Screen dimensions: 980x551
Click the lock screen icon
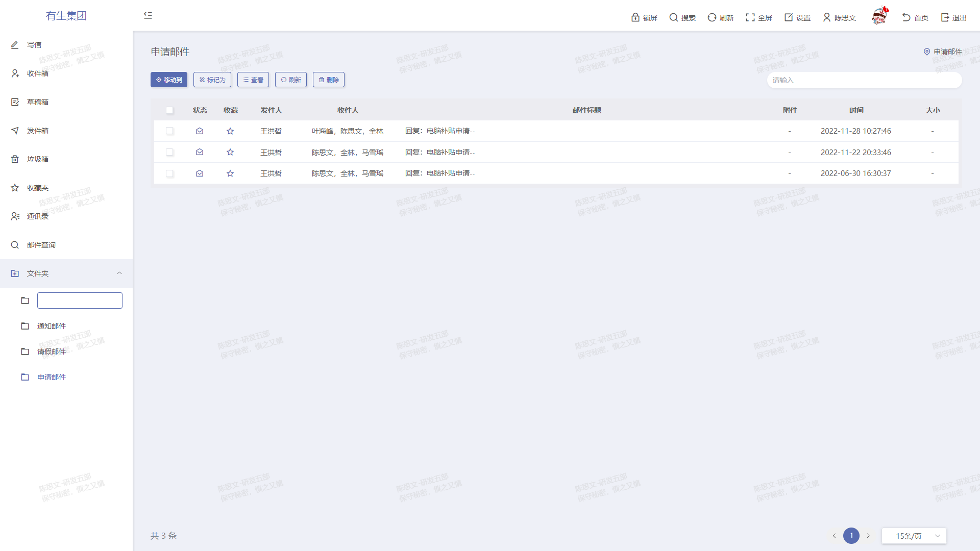point(635,17)
